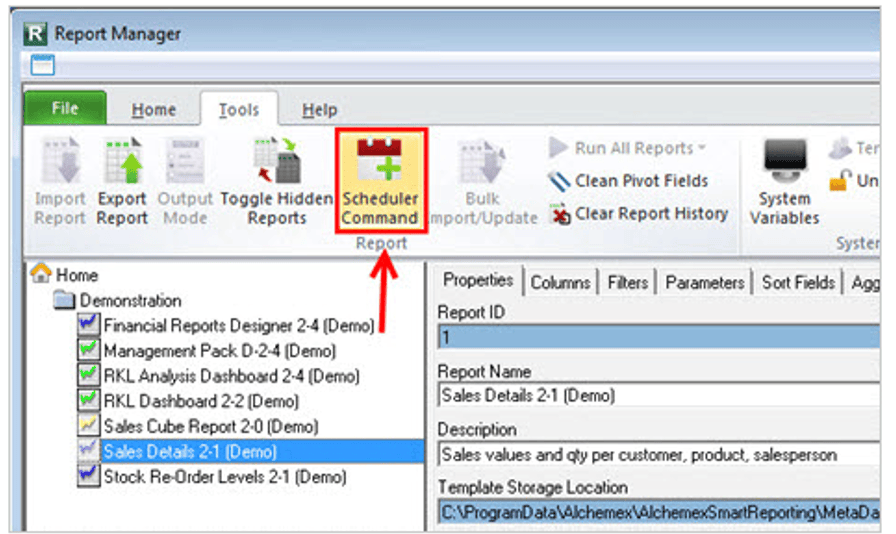Select the Home node in tree
This screenshot has height=534, width=896.
tap(77, 275)
